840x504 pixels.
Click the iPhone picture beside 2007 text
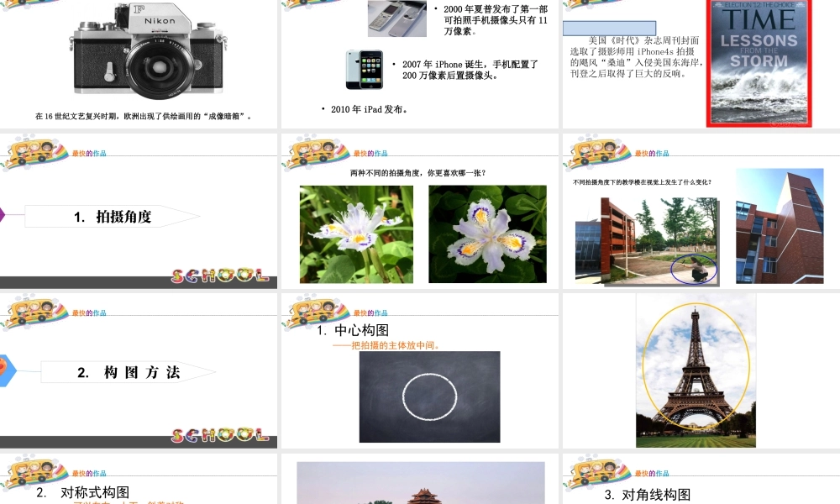365,69
